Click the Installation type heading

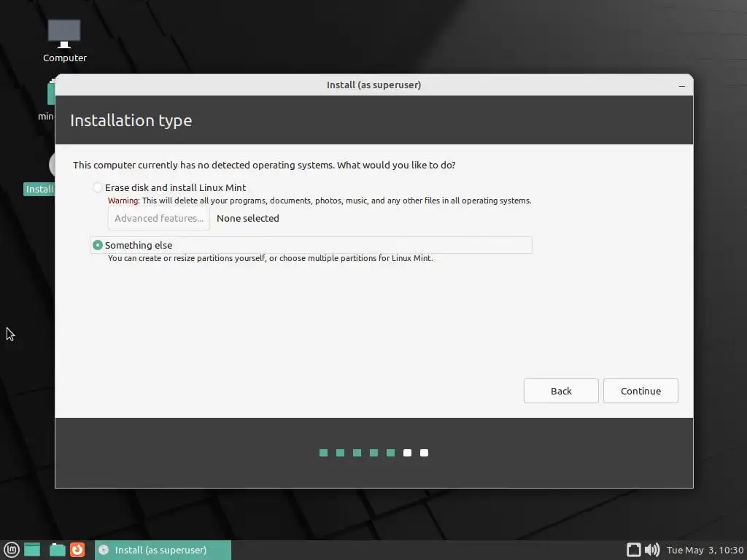(x=131, y=120)
